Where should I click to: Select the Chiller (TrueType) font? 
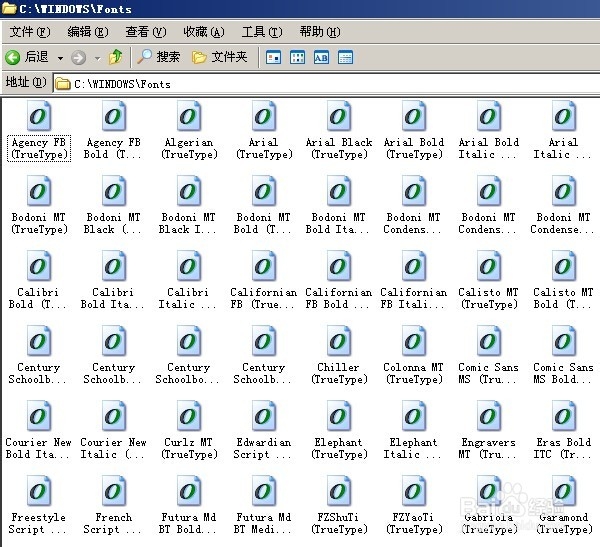tap(339, 355)
